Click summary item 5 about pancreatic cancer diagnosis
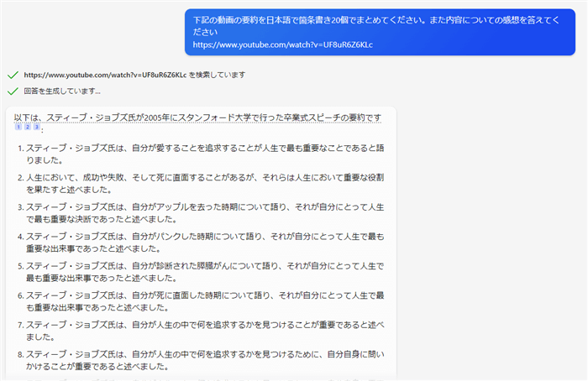The image size is (588, 381). (x=205, y=272)
